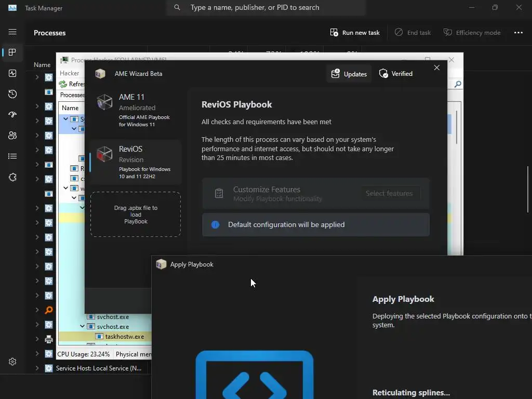This screenshot has height=399, width=532.
Task: Select the upper svchost.exe row without arrow
Action: click(x=113, y=317)
